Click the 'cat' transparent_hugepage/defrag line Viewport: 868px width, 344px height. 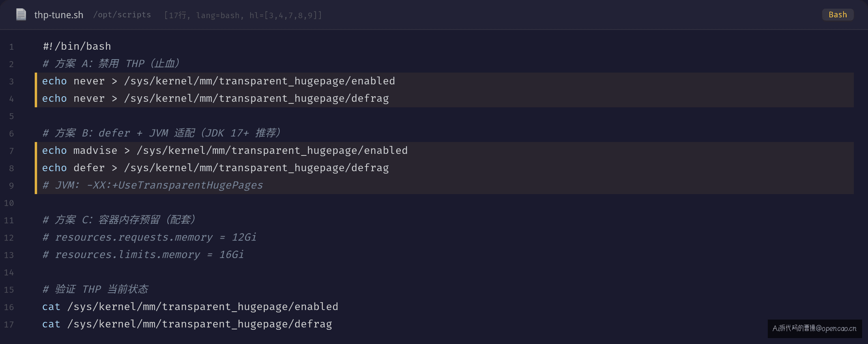click(187, 324)
